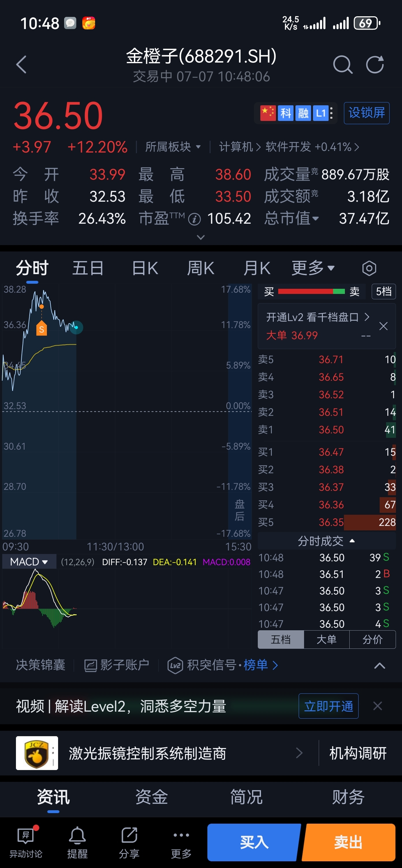
Task: Tap the blue 买入 button
Action: point(254,842)
